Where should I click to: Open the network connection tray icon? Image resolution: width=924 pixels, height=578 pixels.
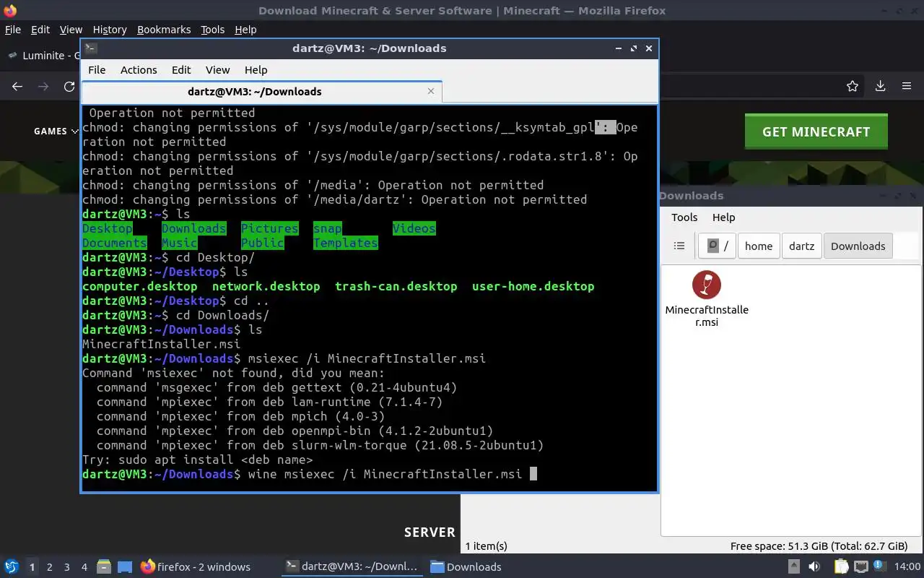(x=862, y=566)
